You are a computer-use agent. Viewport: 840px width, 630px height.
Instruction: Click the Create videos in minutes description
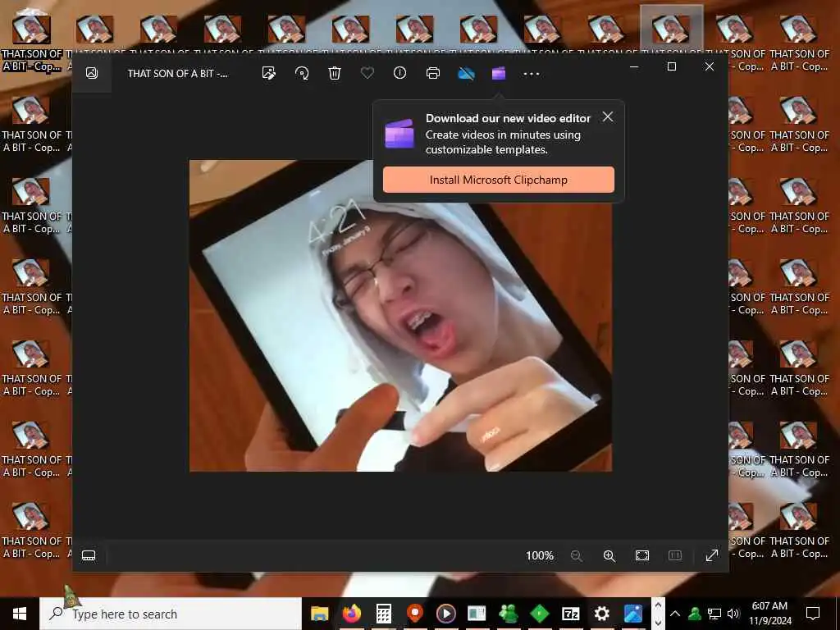(503, 142)
